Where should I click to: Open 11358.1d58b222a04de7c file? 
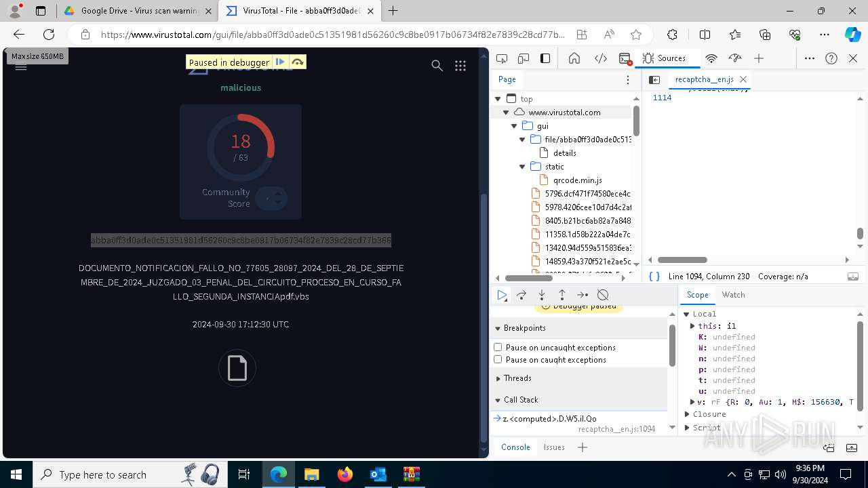click(580, 235)
